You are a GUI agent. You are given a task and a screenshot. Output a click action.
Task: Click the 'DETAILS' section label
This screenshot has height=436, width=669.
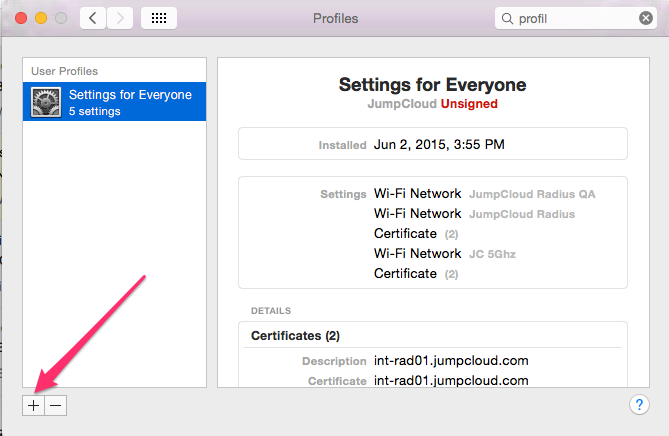coord(271,311)
